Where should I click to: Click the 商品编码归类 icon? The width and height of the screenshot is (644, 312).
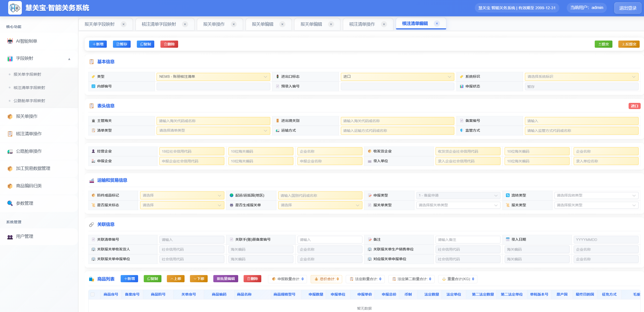pos(10,186)
